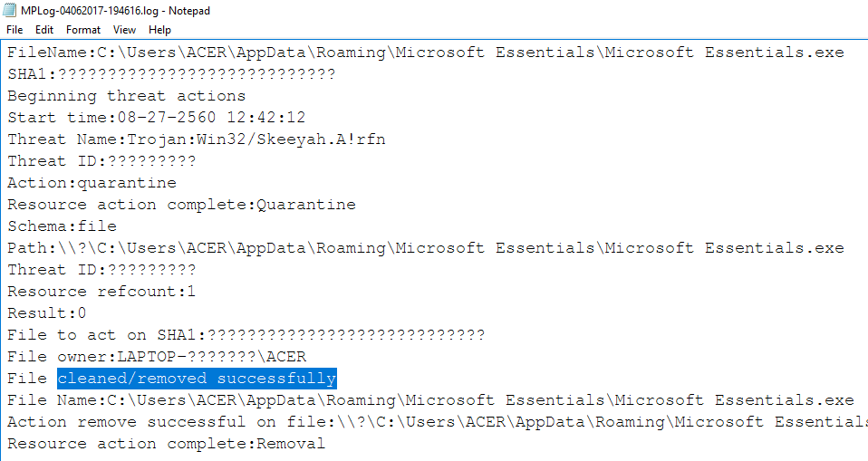Place cursor on the 'Action:quarantine' line
868x461 pixels.
pos(92,183)
